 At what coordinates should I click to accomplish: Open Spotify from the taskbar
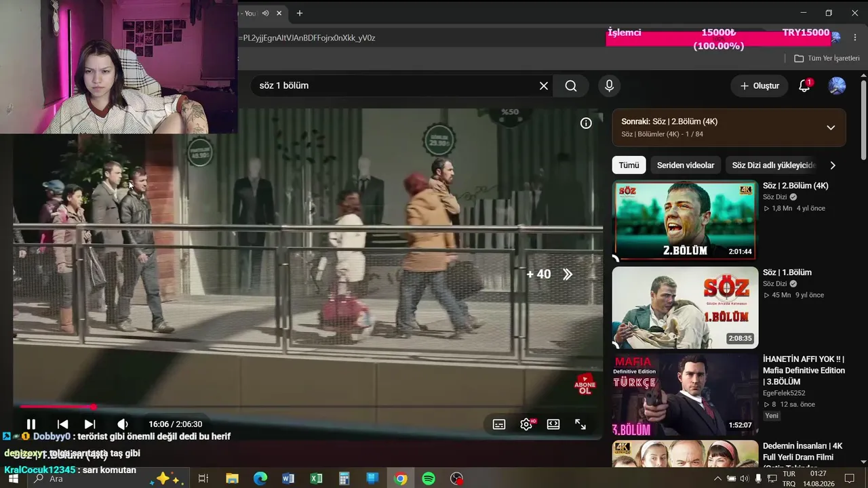429,479
